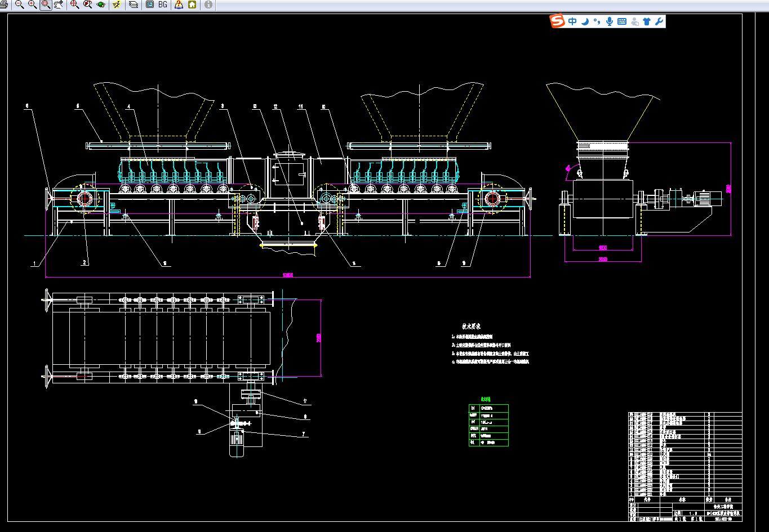Click the Zoom Extents icon
The image size is (769, 532).
tap(74, 5)
